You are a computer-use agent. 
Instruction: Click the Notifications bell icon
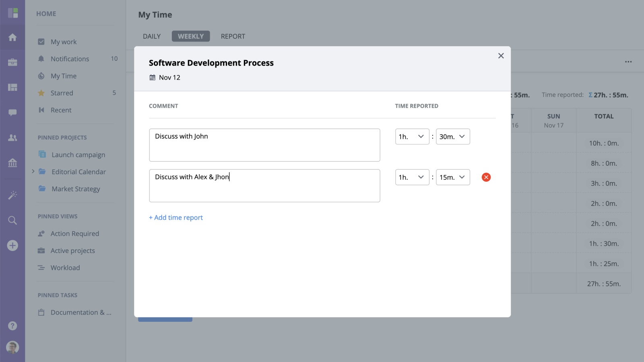(x=41, y=59)
